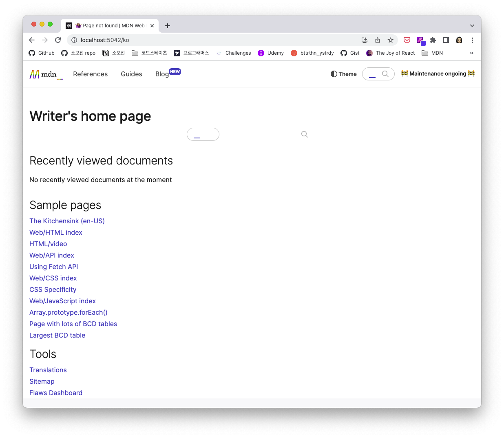Open the 코드스테이츠 bookmark folder
The height and width of the screenshot is (438, 504).
click(149, 53)
